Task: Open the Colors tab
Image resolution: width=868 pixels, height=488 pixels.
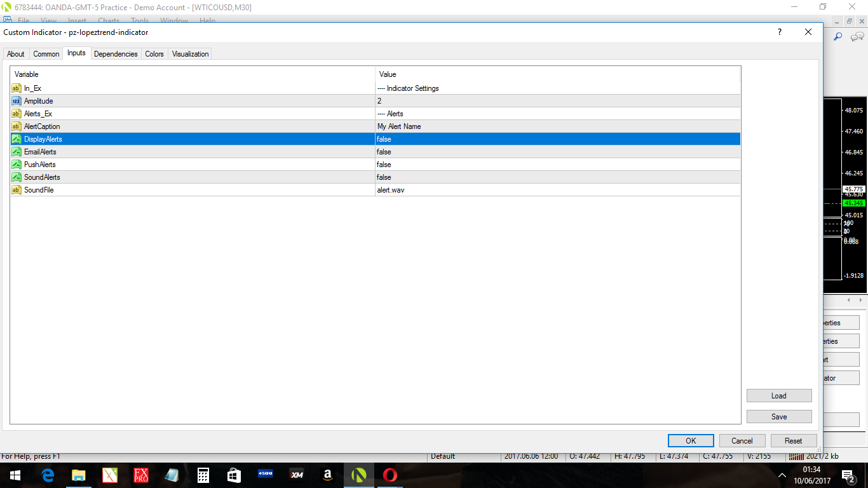Action: pos(154,54)
